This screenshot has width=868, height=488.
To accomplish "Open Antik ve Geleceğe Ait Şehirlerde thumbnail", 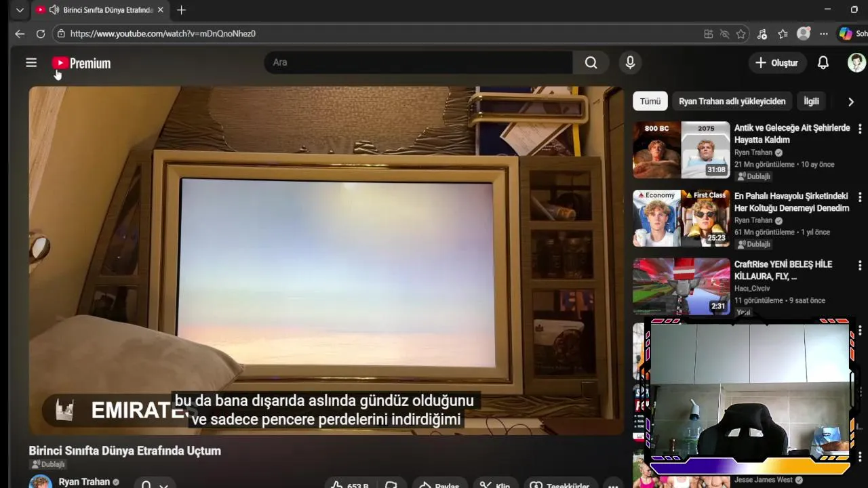I will 682,150.
